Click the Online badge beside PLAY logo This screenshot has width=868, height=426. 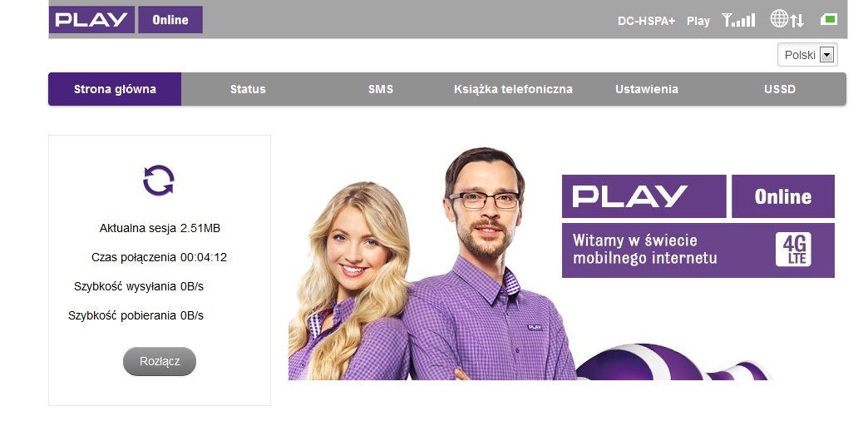170,20
